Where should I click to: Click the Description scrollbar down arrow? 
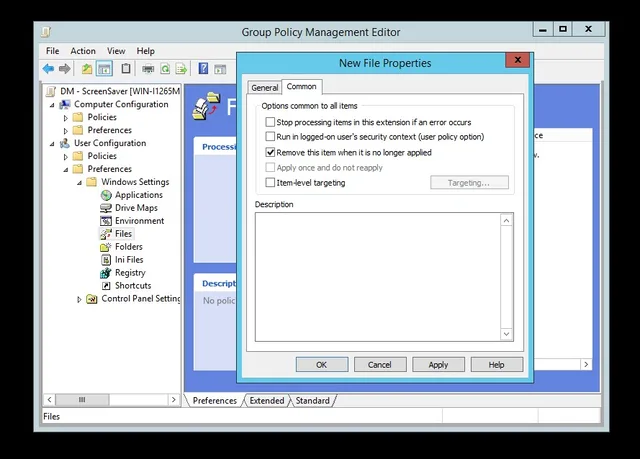(x=506, y=334)
